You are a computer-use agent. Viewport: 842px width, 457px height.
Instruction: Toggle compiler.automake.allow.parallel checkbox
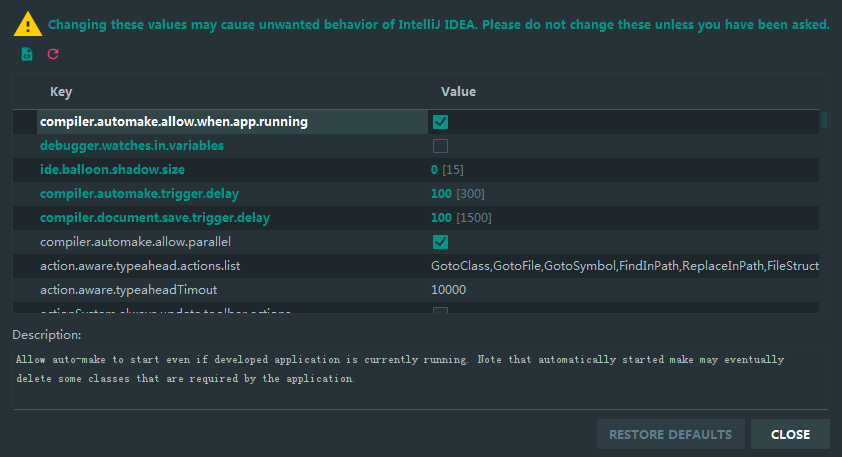coord(440,242)
